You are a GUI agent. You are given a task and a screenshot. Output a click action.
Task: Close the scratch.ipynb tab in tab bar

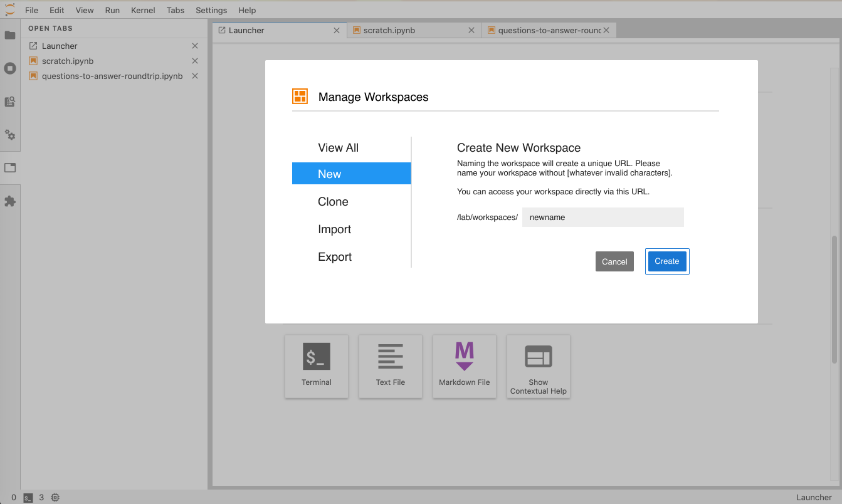[471, 30]
